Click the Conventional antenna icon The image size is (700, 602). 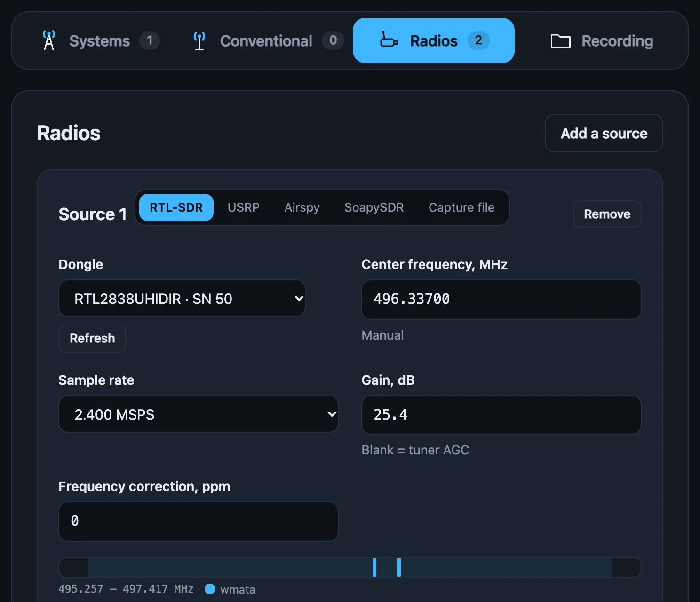click(199, 41)
